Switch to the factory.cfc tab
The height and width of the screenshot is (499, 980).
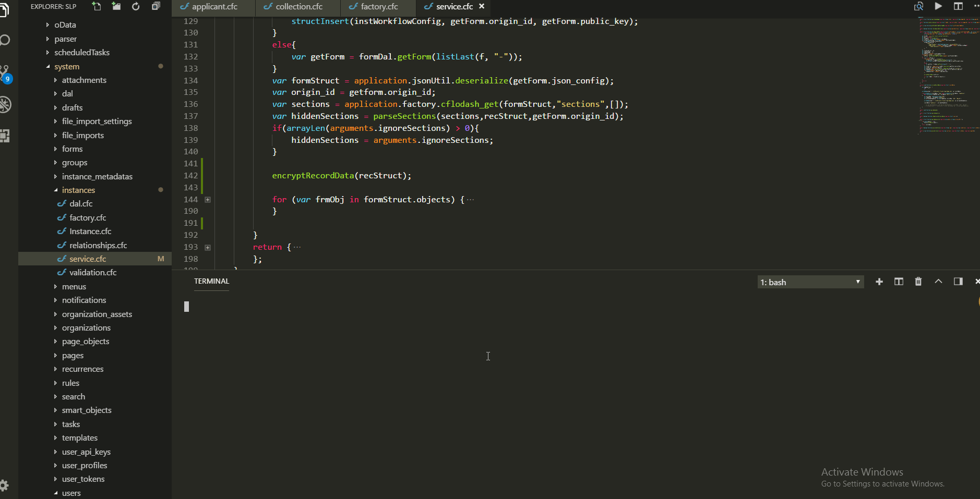click(378, 7)
